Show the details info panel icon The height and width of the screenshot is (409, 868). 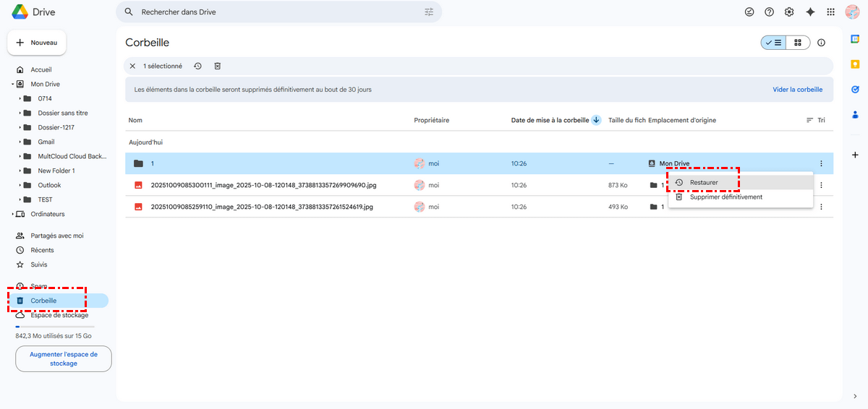click(x=821, y=43)
